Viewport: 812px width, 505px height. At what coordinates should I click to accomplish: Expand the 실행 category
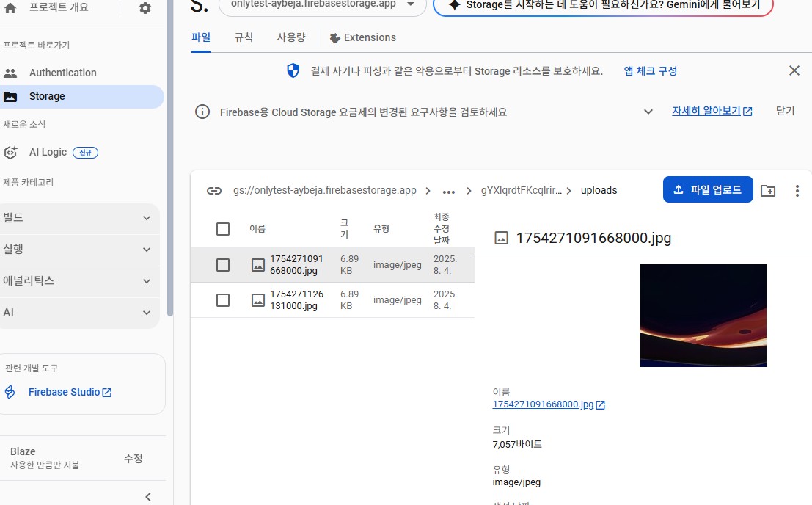pos(80,250)
